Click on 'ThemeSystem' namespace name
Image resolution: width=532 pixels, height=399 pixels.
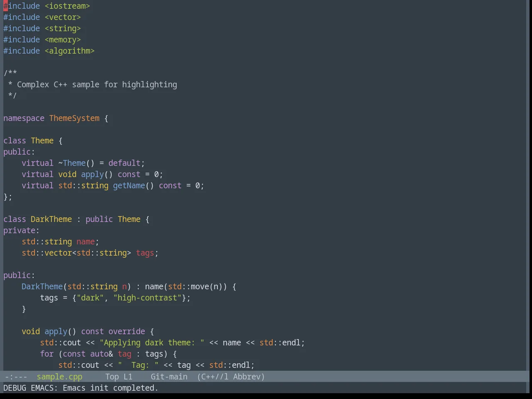(x=74, y=118)
